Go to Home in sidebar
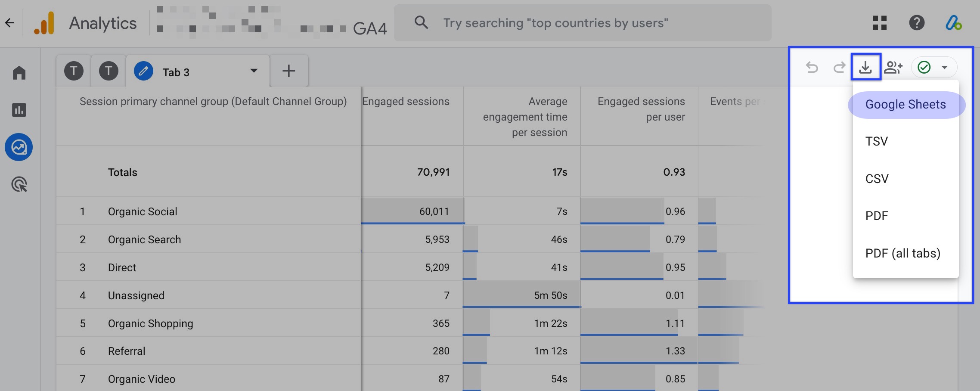 point(19,72)
